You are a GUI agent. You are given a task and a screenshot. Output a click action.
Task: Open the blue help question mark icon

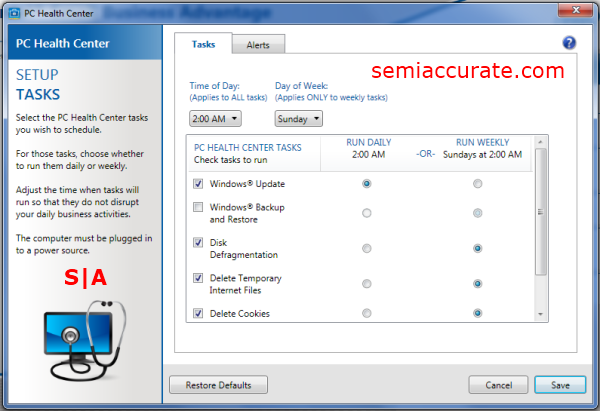click(569, 43)
